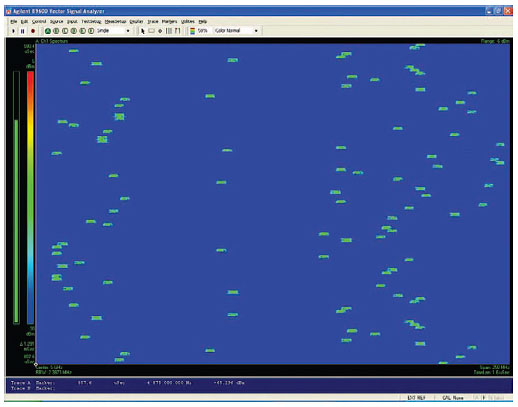Open the Markers menu

(x=169, y=22)
